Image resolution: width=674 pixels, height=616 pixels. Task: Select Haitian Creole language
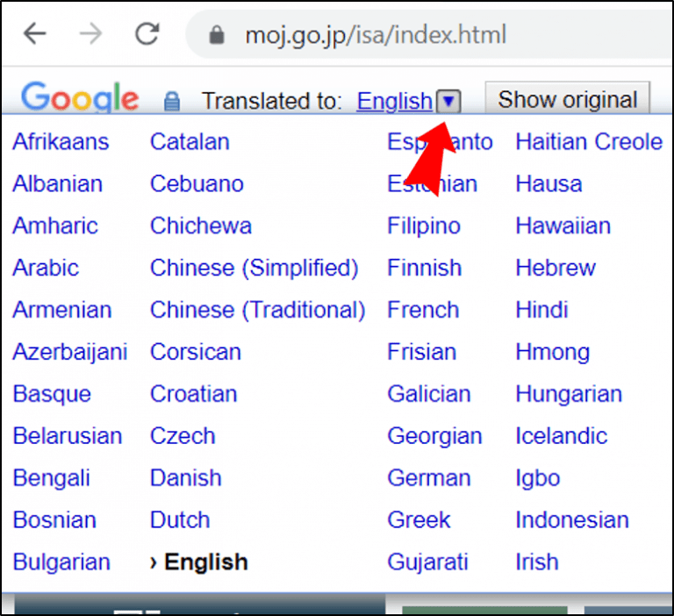tap(589, 142)
